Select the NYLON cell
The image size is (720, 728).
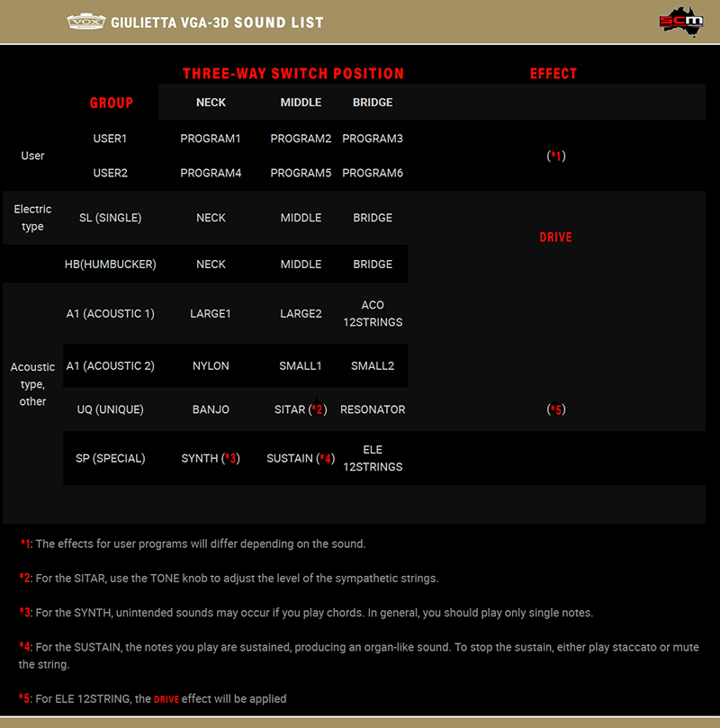pos(211,366)
